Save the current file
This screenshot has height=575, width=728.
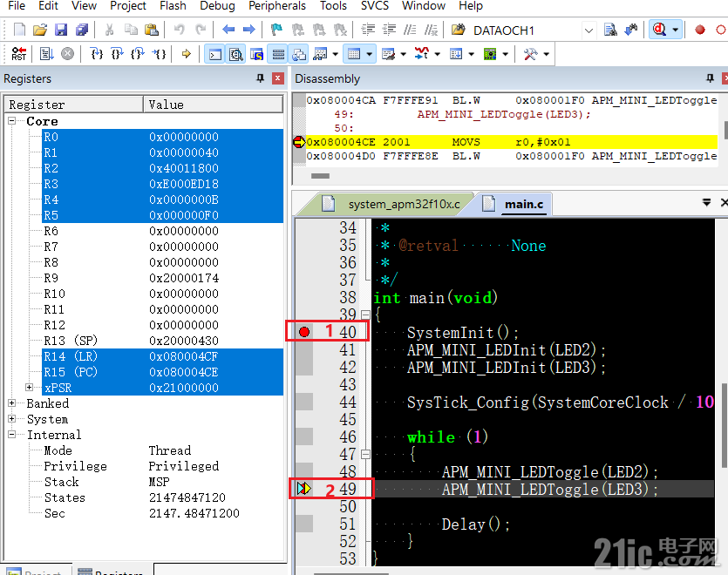(61, 30)
